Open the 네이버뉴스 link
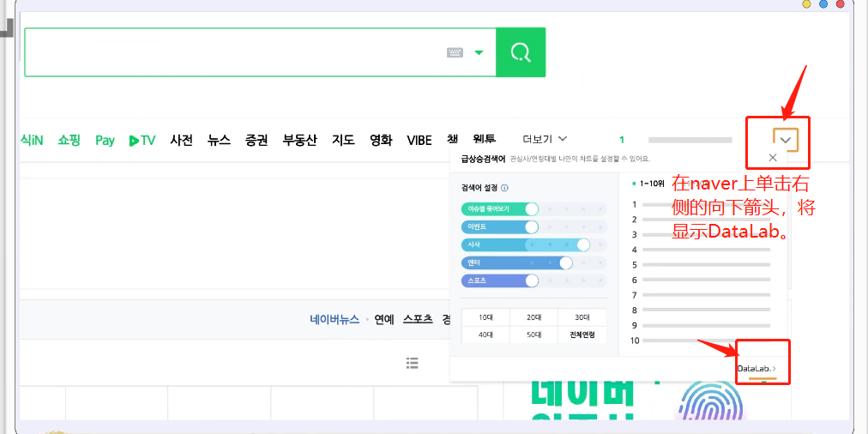Viewport: 868px width, 434px height. pyautogui.click(x=335, y=319)
